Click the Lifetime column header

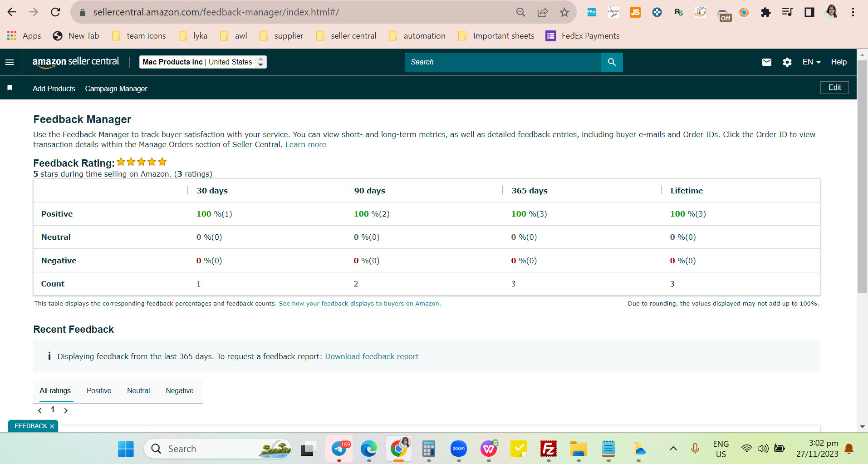click(x=687, y=191)
